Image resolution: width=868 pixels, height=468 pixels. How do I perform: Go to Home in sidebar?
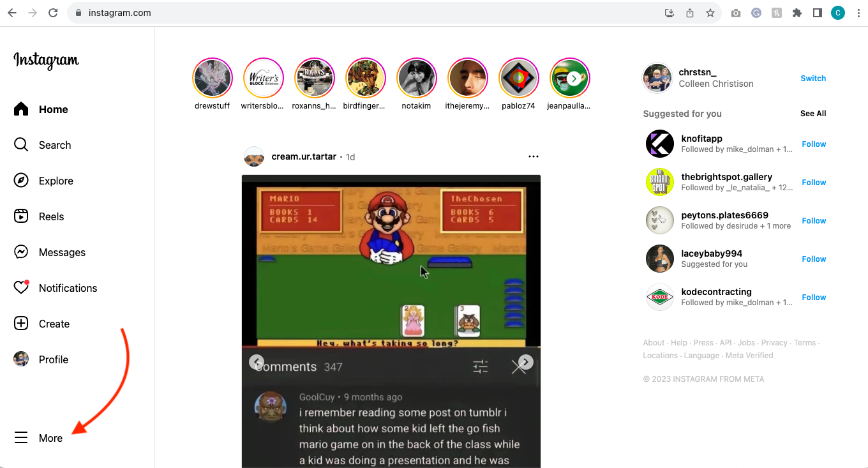(x=41, y=109)
